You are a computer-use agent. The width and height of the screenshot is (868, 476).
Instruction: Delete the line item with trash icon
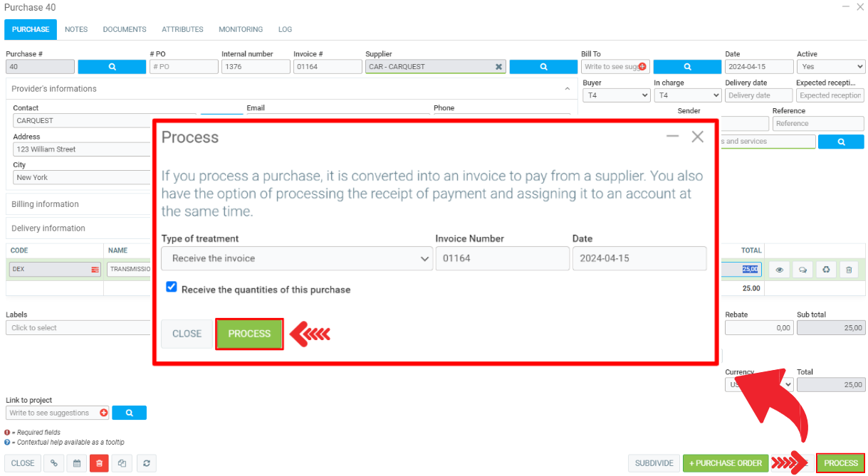[x=848, y=270]
